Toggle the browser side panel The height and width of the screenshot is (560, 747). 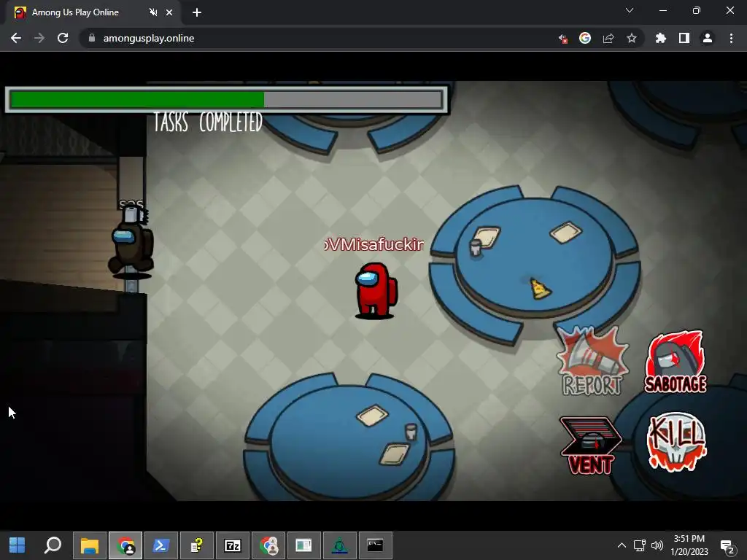pos(684,38)
